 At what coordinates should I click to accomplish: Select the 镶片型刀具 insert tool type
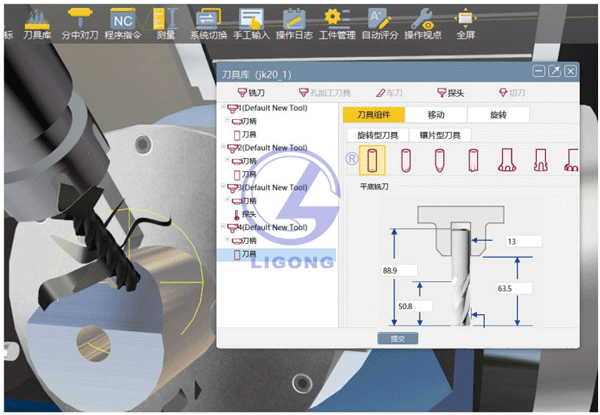pos(439,135)
